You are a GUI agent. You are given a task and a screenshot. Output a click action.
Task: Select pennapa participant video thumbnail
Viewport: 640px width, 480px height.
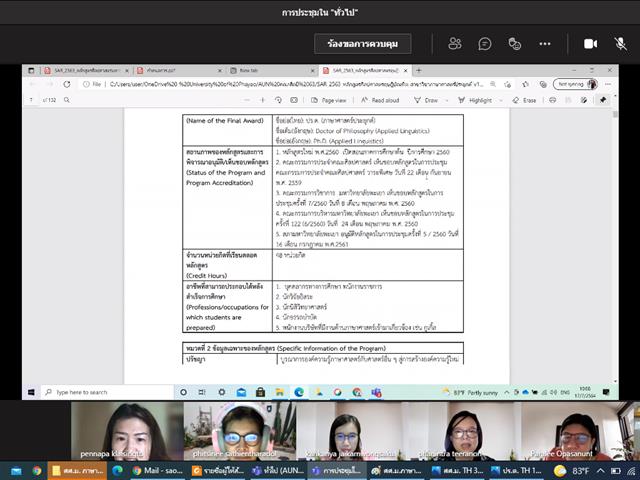127,431
